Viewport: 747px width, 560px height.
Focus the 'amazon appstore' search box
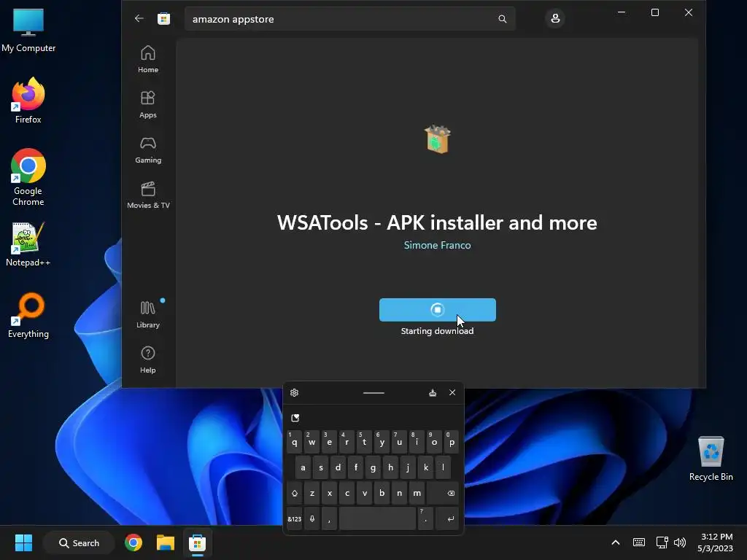[x=349, y=19]
